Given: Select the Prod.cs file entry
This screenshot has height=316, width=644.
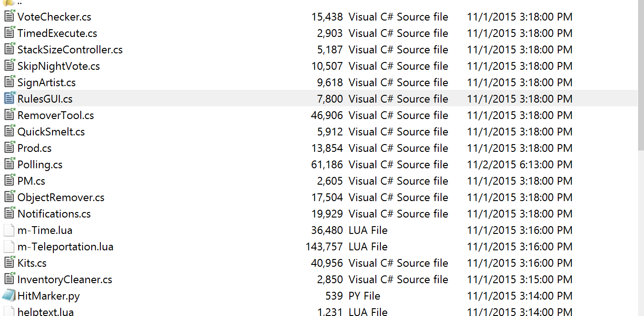Looking at the screenshot, I should 35,148.
